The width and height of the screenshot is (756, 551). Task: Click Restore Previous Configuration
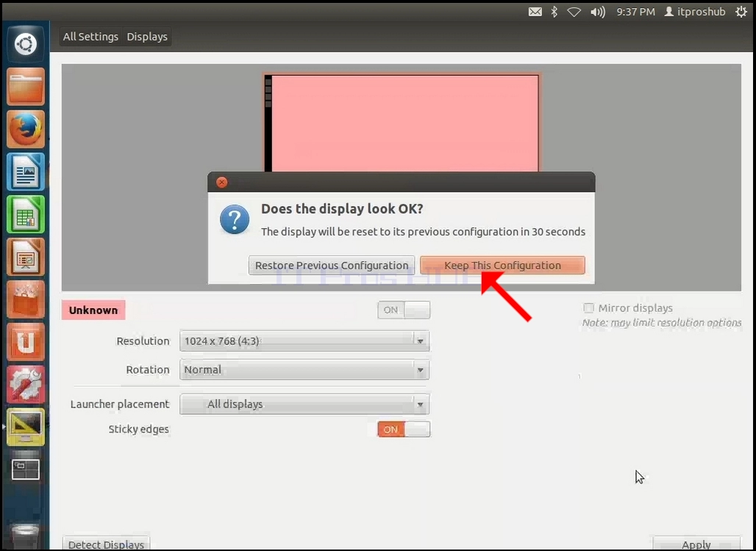click(x=332, y=266)
